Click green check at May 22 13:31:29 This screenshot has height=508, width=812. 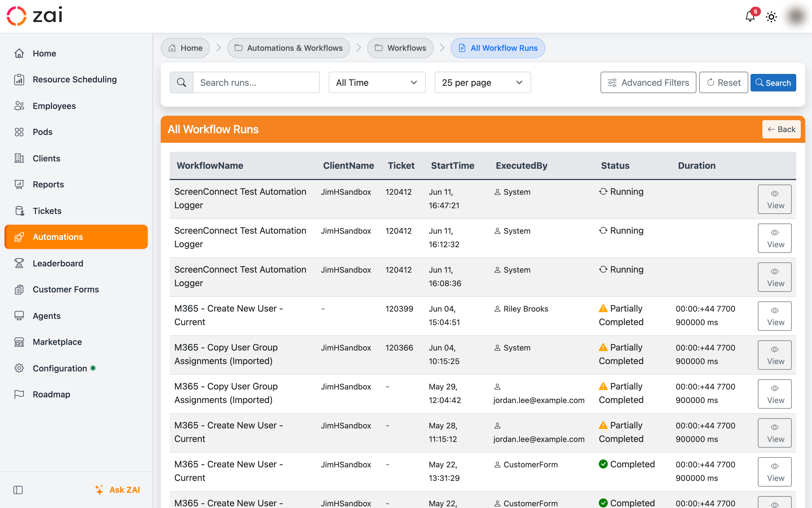[x=603, y=464]
